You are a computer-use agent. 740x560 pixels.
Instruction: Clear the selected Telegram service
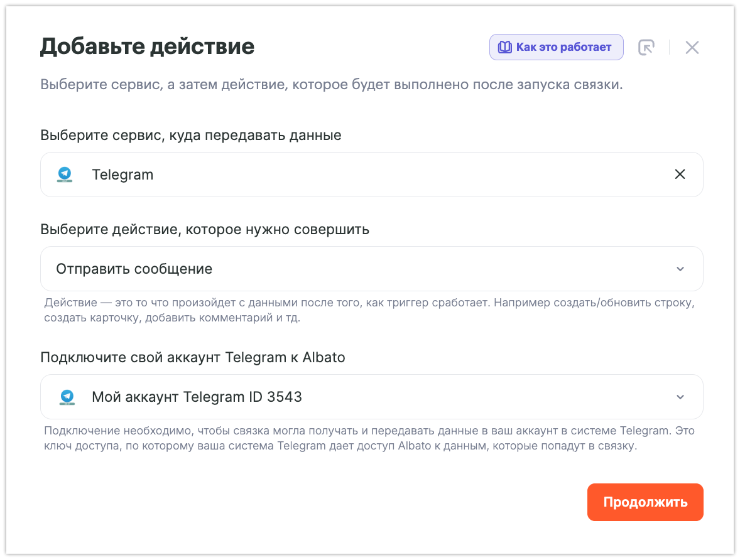680,175
